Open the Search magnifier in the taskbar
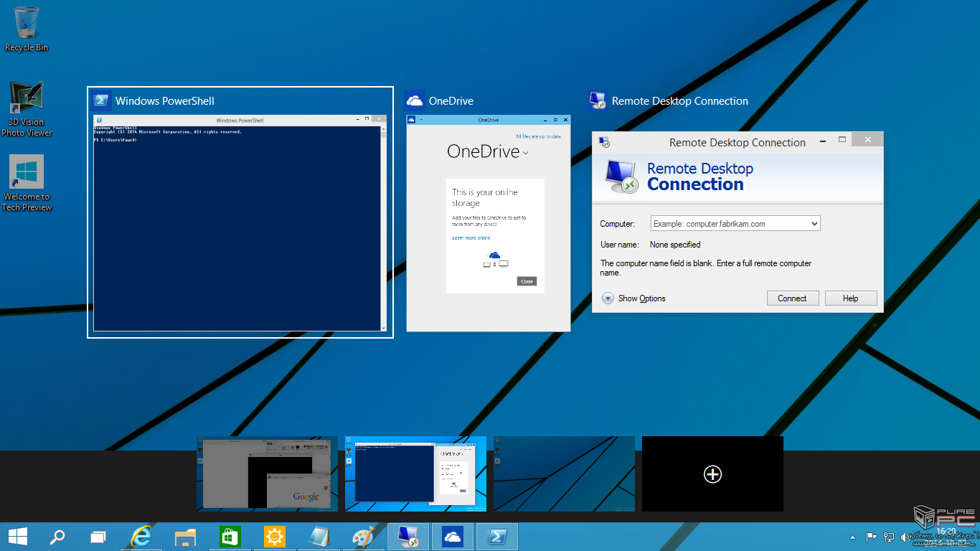 tap(57, 537)
